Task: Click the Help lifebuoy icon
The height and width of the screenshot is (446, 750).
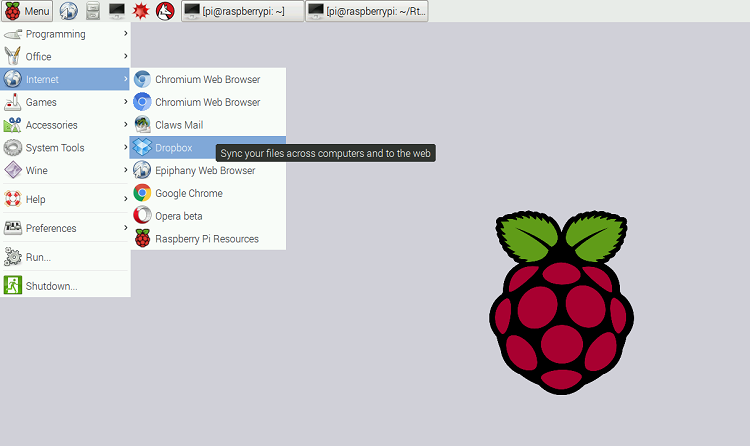Action: [12, 199]
